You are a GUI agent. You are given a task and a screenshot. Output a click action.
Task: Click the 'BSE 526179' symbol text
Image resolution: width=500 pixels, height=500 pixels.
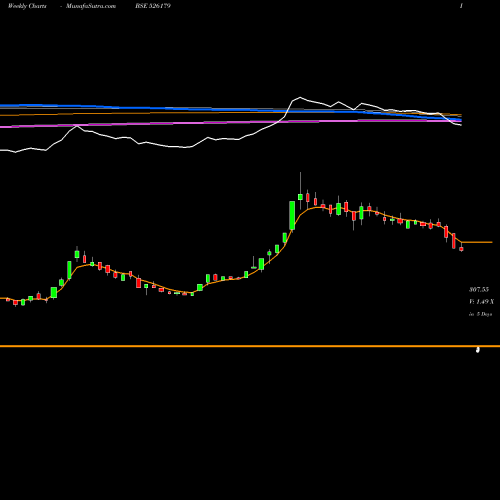pos(153,6)
